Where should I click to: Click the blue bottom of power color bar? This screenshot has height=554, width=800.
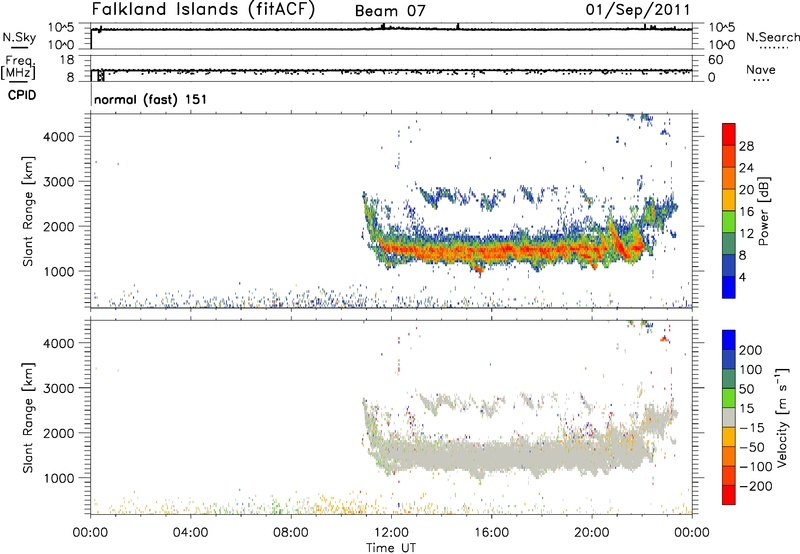click(x=729, y=288)
